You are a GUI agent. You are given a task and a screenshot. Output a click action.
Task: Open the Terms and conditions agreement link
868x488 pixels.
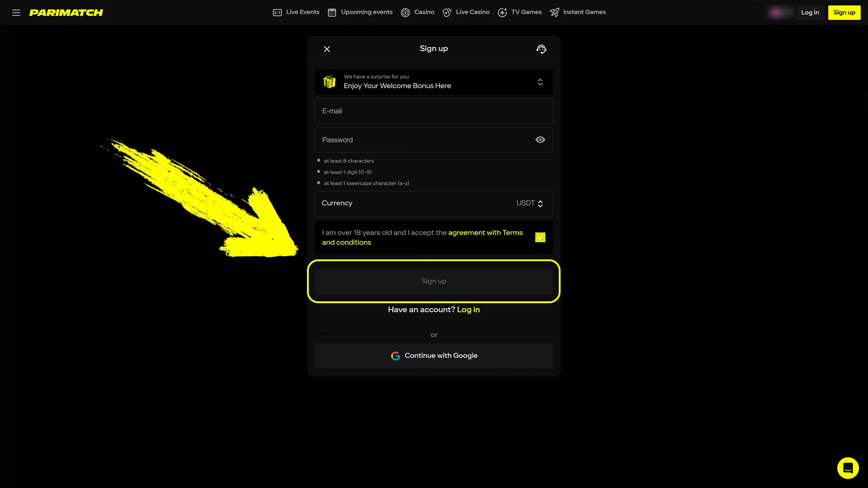point(485,232)
